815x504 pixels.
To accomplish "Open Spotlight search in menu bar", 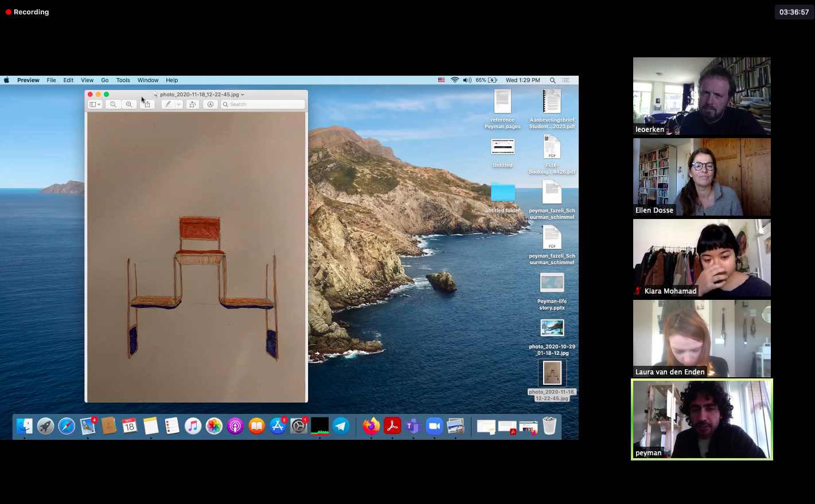I will [553, 80].
